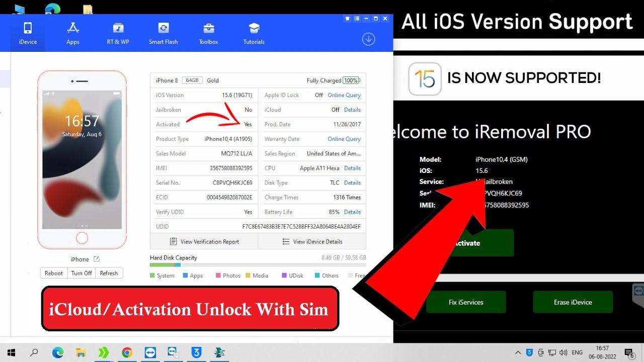Click the Others legend color swatch
644x362 pixels.
pyautogui.click(x=317, y=276)
